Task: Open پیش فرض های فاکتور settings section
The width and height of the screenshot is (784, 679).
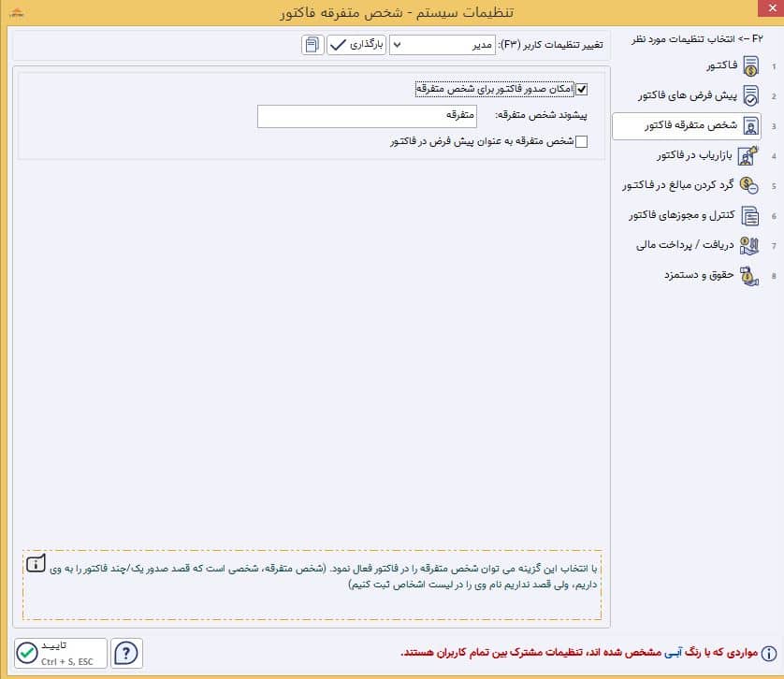Action: [x=688, y=95]
